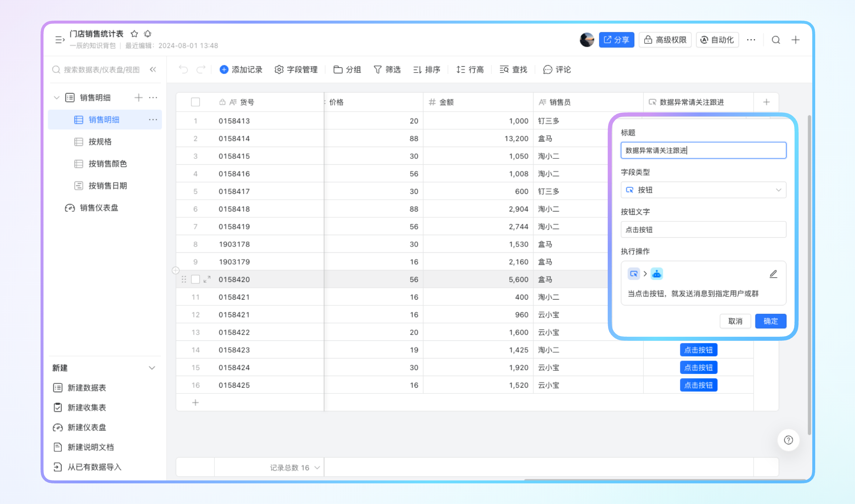Open the help question mark icon

(x=788, y=440)
